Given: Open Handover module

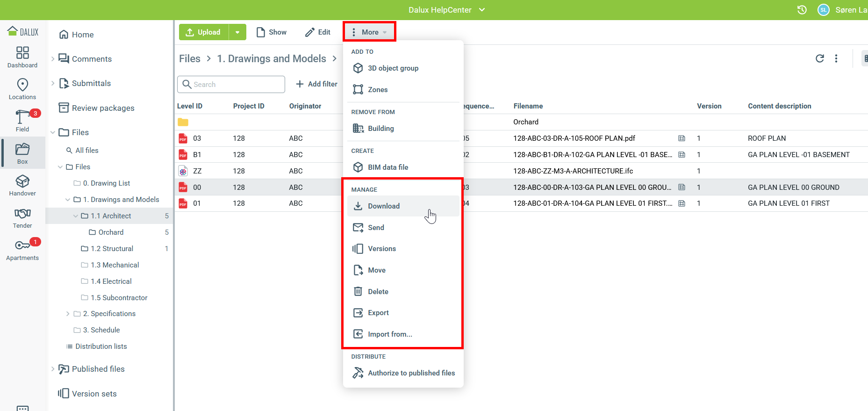Looking at the screenshot, I should point(22,185).
